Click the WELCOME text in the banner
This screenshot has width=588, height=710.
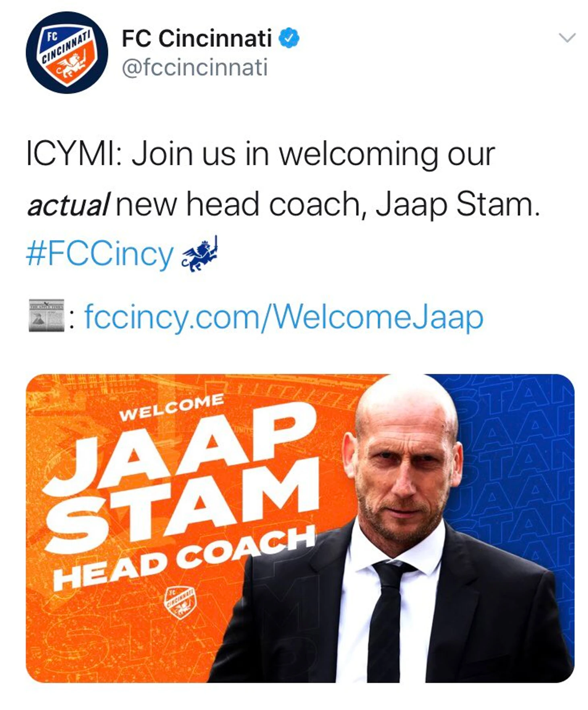pos(172,407)
